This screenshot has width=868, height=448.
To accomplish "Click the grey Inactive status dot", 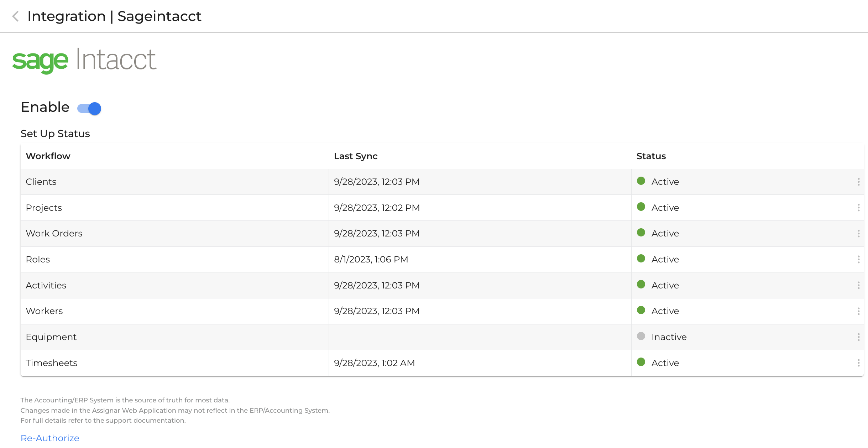I will click(641, 336).
